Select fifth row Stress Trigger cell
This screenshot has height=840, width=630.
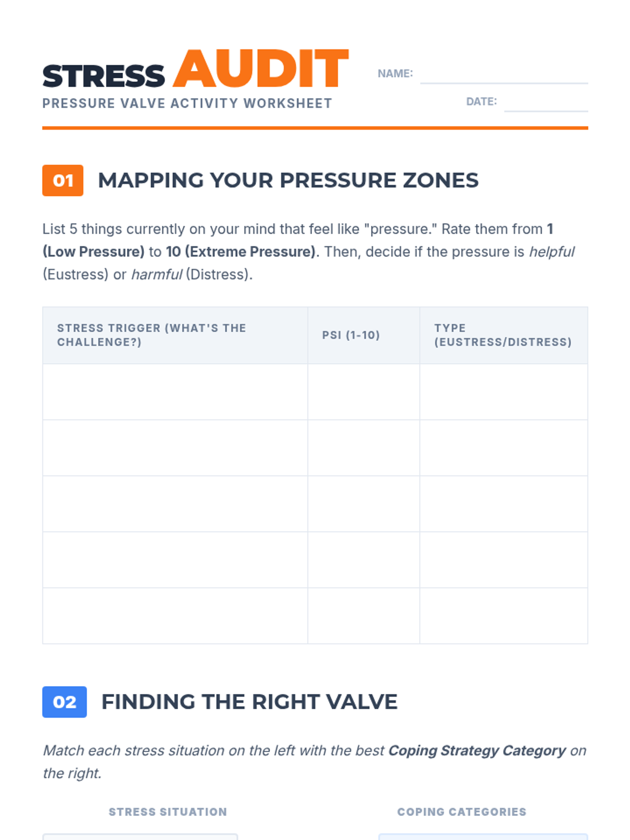pos(175,616)
